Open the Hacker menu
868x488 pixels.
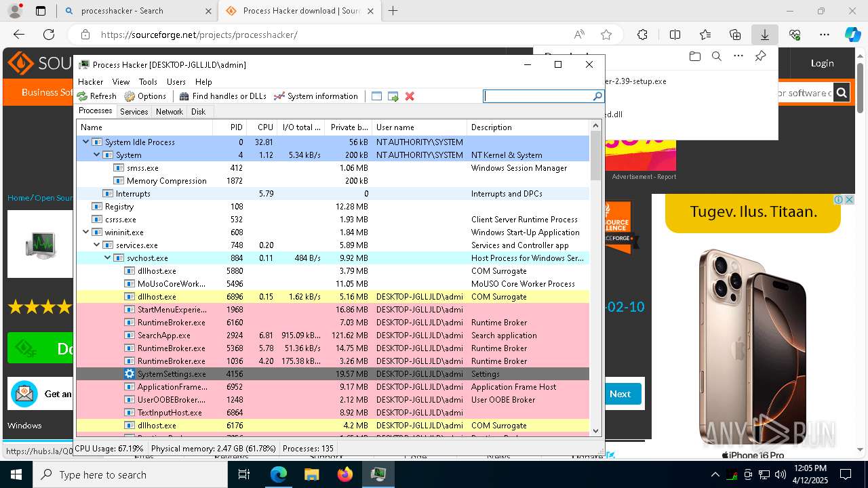point(90,81)
